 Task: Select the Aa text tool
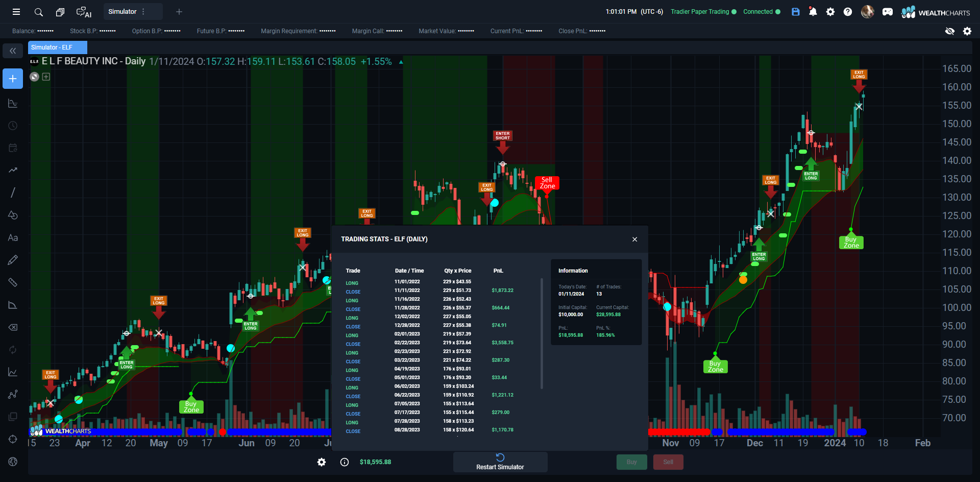coord(13,237)
